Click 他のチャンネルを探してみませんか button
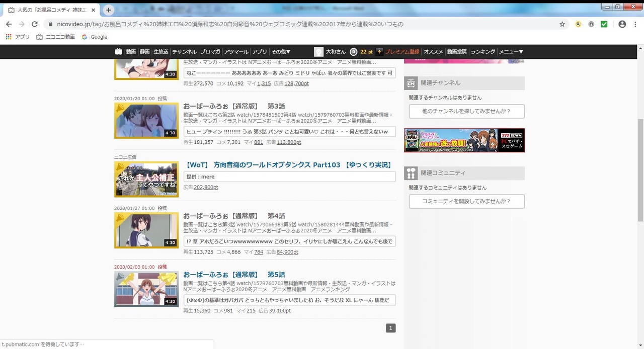The width and height of the screenshot is (644, 349). [466, 111]
